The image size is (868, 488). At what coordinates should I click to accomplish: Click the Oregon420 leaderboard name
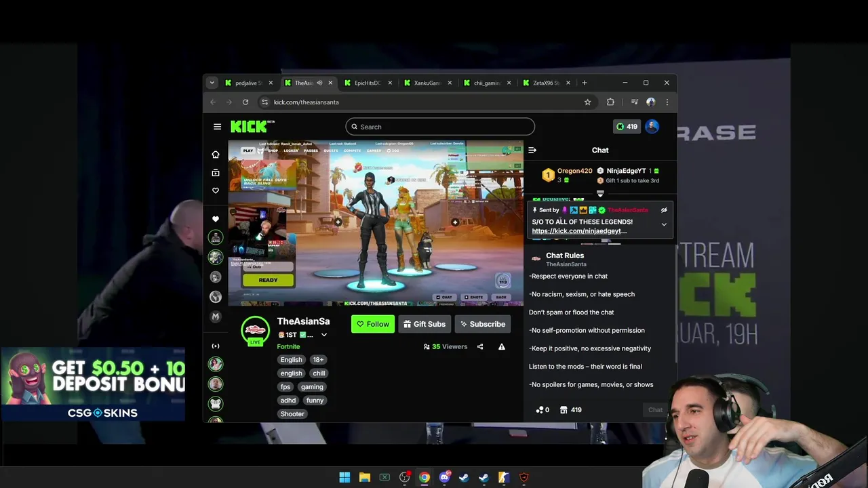pyautogui.click(x=574, y=171)
